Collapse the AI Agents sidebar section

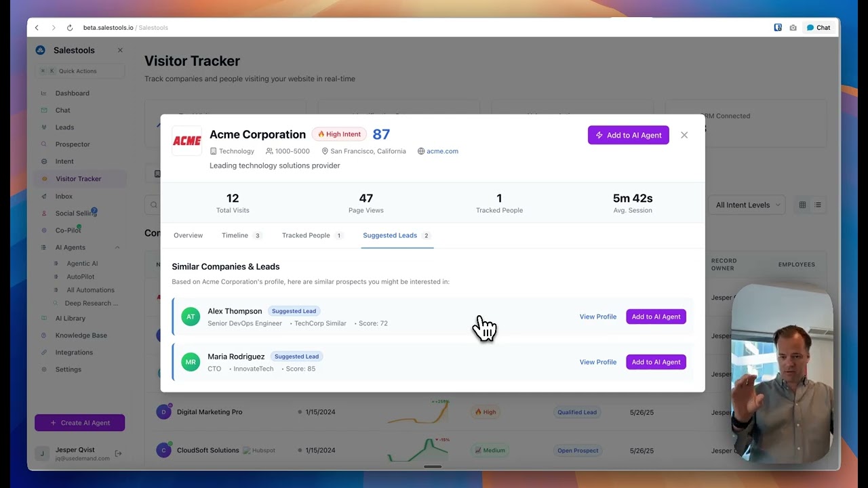coord(117,247)
